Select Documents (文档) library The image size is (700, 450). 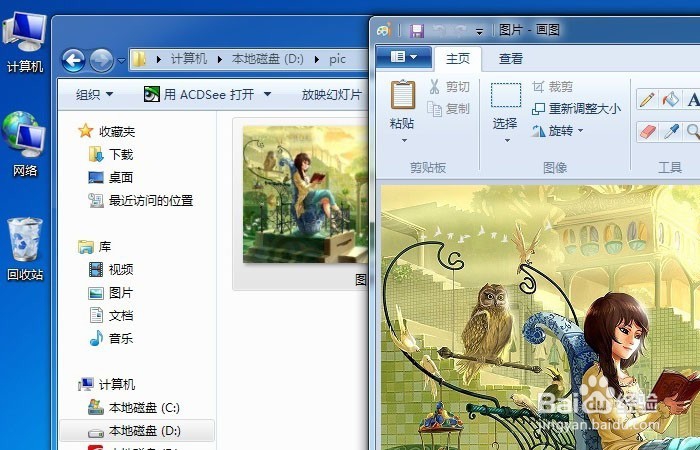point(111,316)
